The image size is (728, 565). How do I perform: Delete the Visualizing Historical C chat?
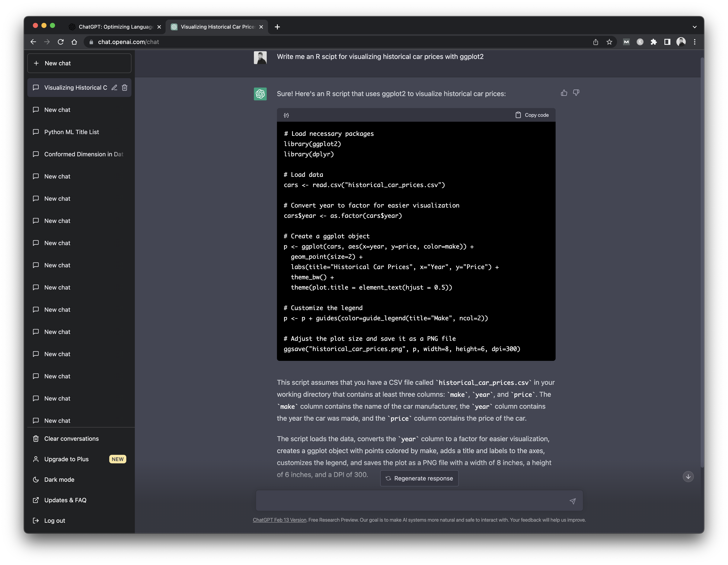point(125,88)
